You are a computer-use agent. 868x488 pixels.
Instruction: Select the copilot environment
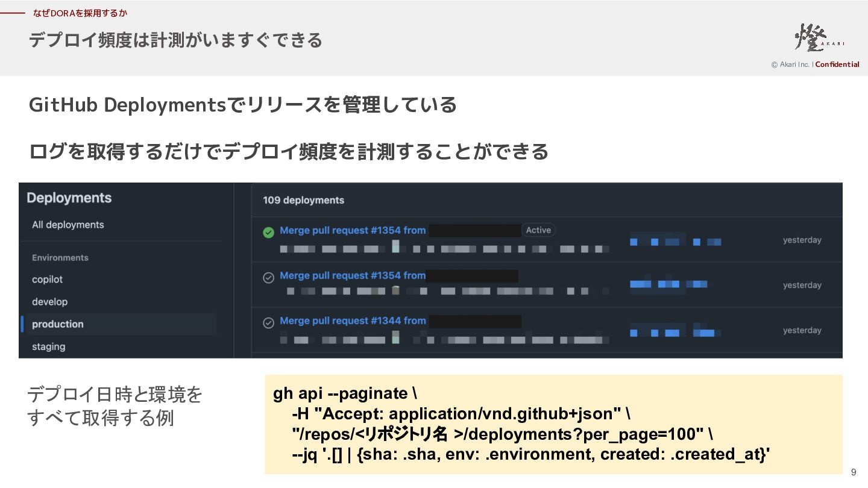tap(48, 280)
